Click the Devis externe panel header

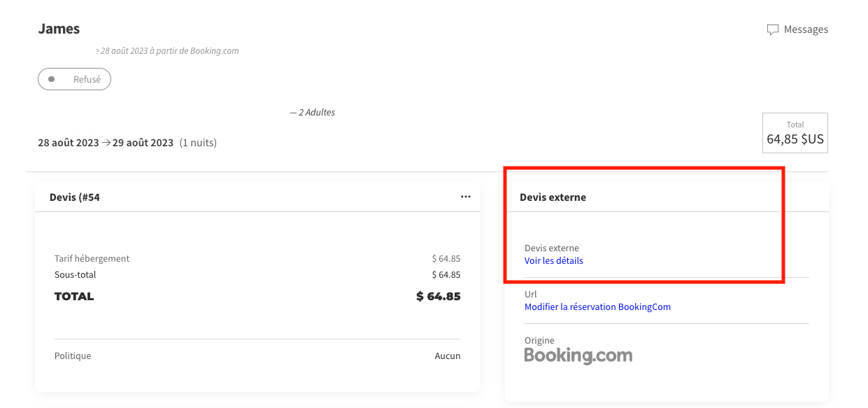(x=553, y=197)
